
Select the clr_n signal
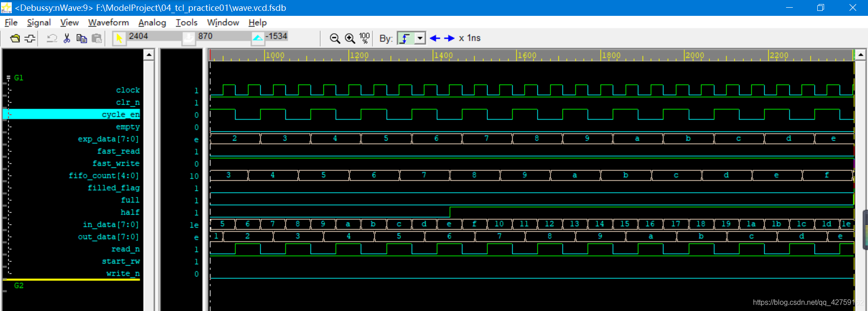[128, 102]
